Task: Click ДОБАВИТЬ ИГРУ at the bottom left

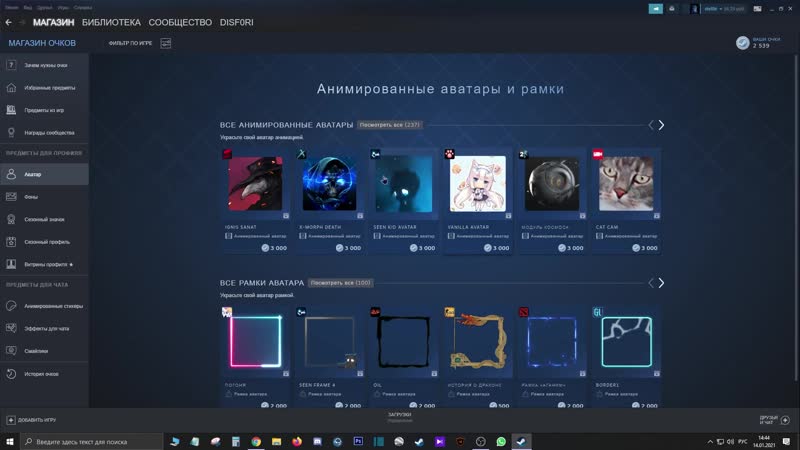Action: pyautogui.click(x=31, y=420)
